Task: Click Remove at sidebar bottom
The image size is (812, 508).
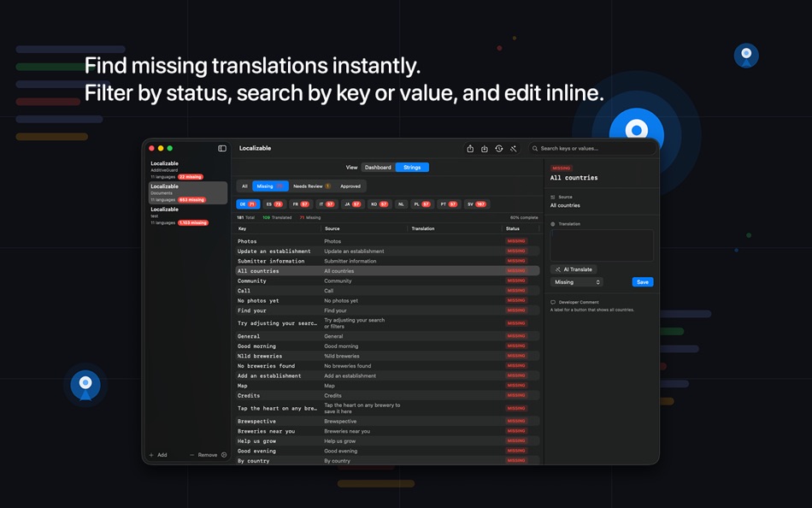Action: 203,455
